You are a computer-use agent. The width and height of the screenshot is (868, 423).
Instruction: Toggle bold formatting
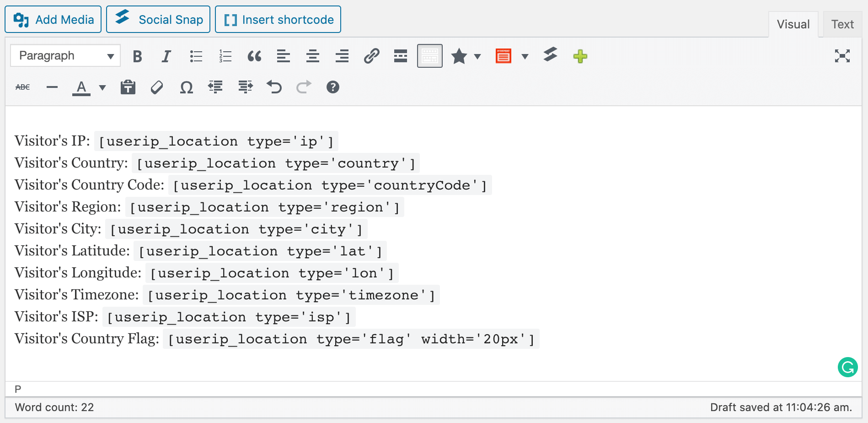(137, 56)
